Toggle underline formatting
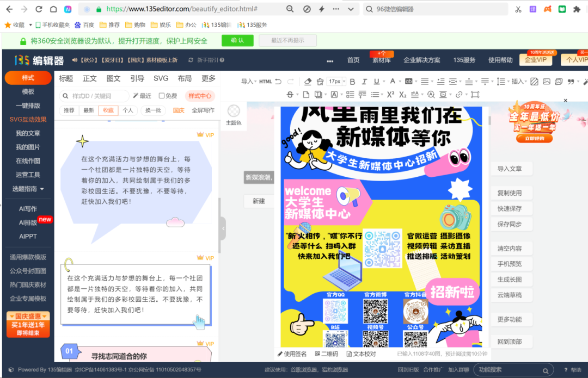This screenshot has height=378, width=588. point(377,81)
